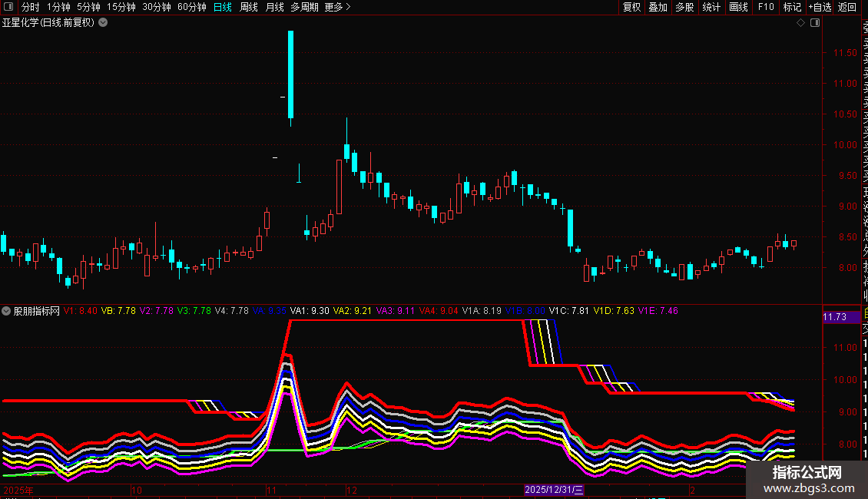This screenshot has width=868, height=499.
Task: Click the VA3: 9.11 indicator value
Action: 396,311
